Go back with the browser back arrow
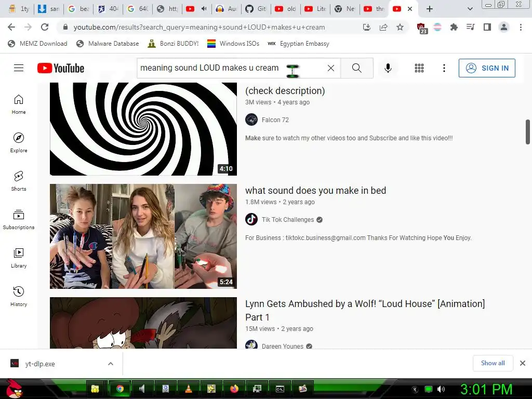 click(x=11, y=27)
